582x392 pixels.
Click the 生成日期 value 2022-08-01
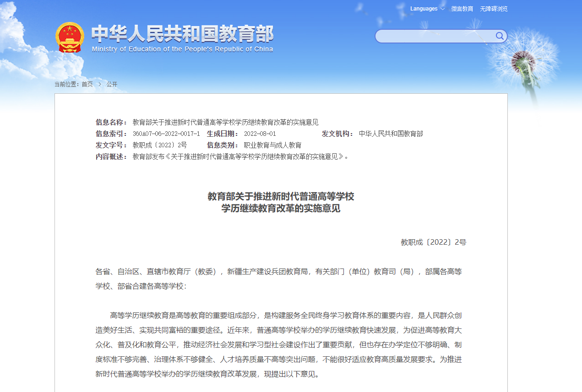tap(260, 134)
